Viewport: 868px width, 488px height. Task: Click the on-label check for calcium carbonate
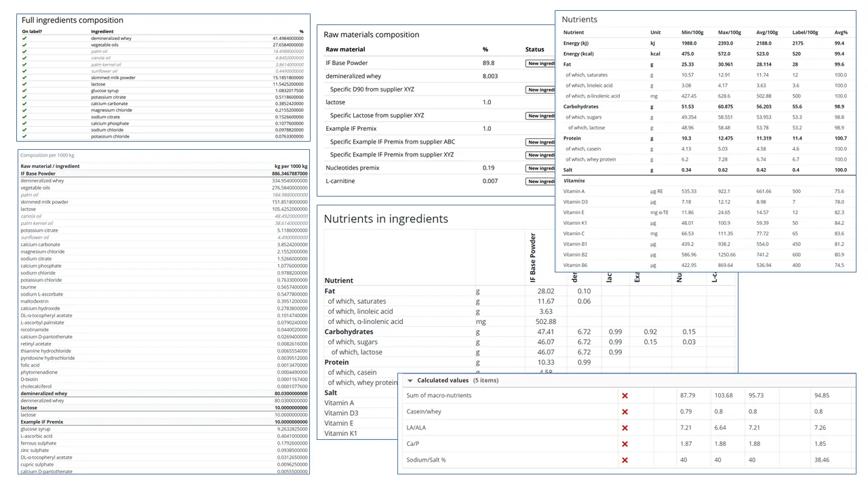pyautogui.click(x=24, y=104)
